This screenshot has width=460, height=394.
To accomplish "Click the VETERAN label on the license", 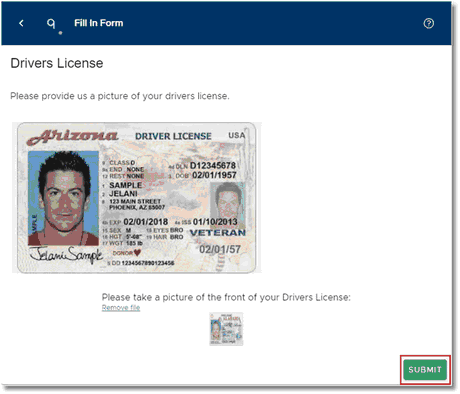I will (x=218, y=233).
